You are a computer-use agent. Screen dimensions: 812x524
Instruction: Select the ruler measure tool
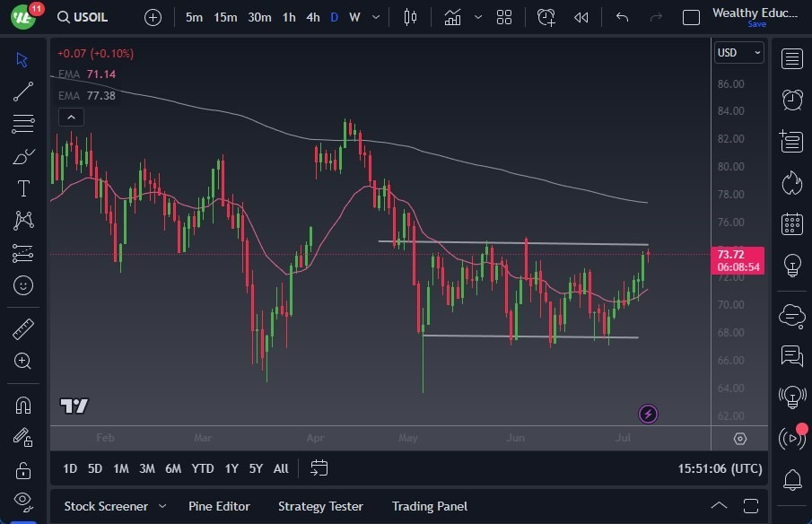coord(23,329)
